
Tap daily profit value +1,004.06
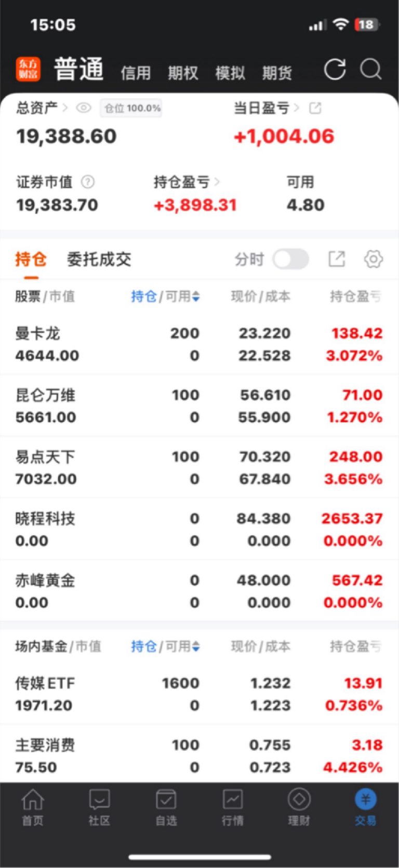point(284,136)
